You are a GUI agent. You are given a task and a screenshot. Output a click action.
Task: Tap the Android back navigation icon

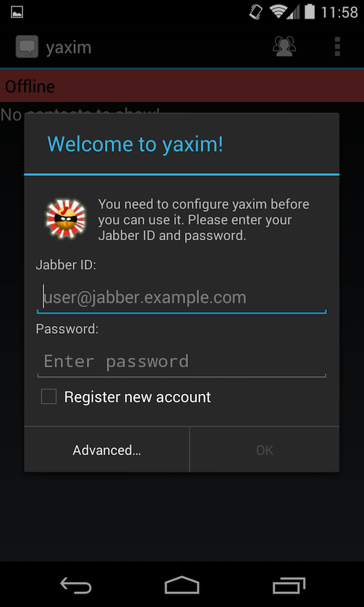coord(76,585)
